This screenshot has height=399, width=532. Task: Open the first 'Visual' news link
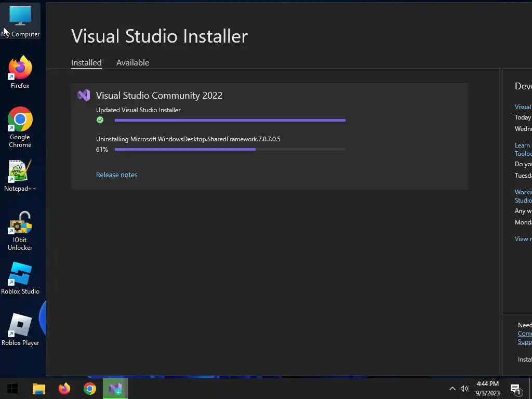pyautogui.click(x=523, y=107)
